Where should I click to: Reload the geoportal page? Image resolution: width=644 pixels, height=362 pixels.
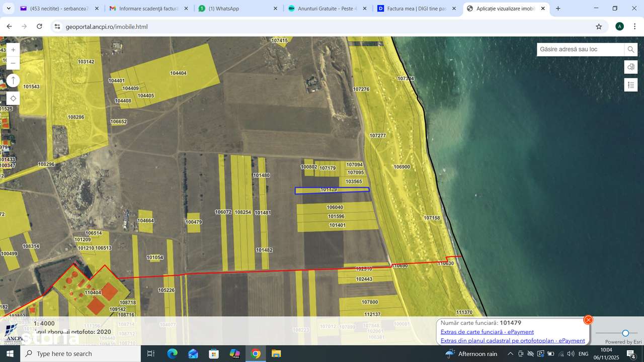click(x=40, y=27)
